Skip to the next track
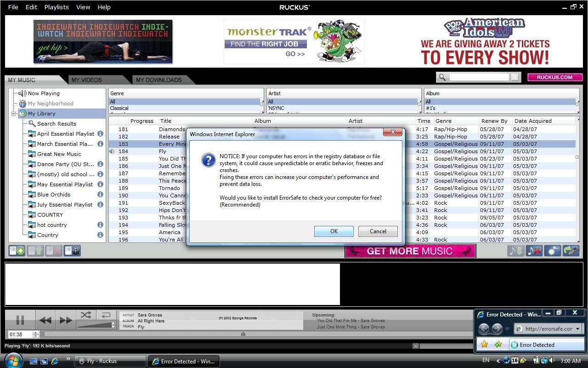This screenshot has width=588, height=368. pos(66,320)
